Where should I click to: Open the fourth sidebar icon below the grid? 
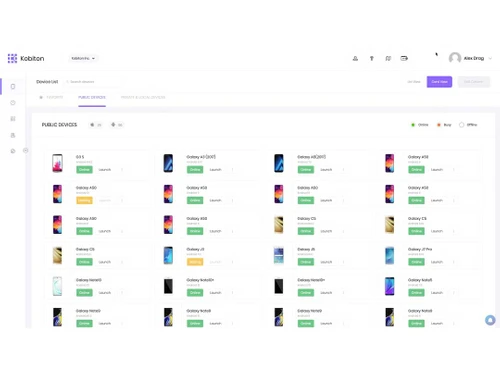tap(13, 135)
